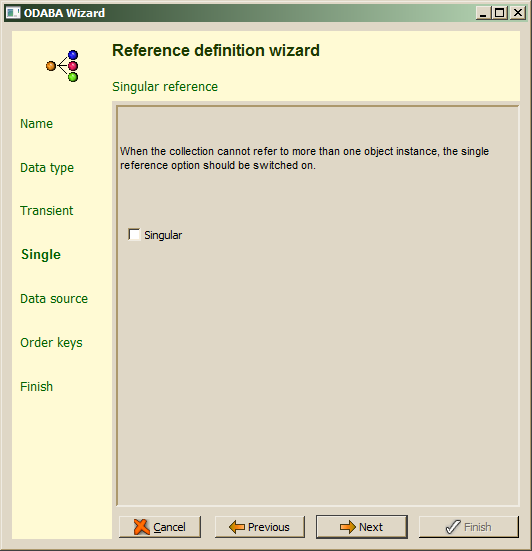Click the Singular checkbox label

(163, 235)
